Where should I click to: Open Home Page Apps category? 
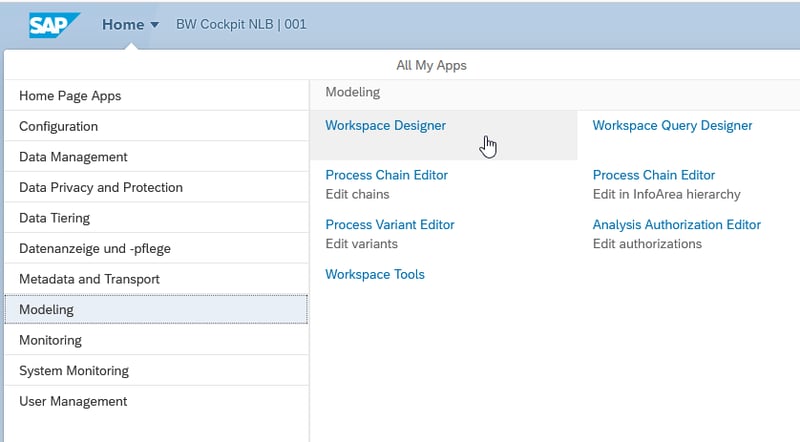[x=156, y=95]
